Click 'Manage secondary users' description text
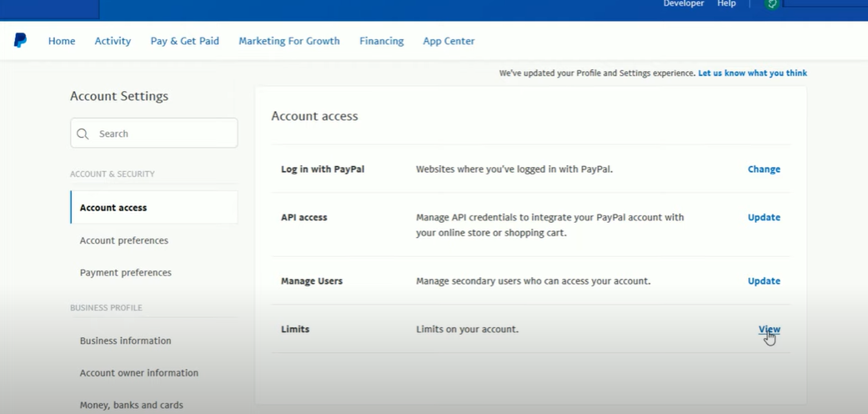The image size is (868, 414). pos(533,281)
